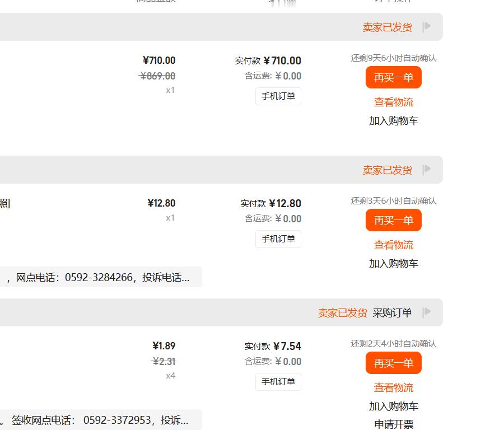Screen dimensions: 504x430
Task: Click the flag icon on the ¥12.80 order
Action: (427, 169)
